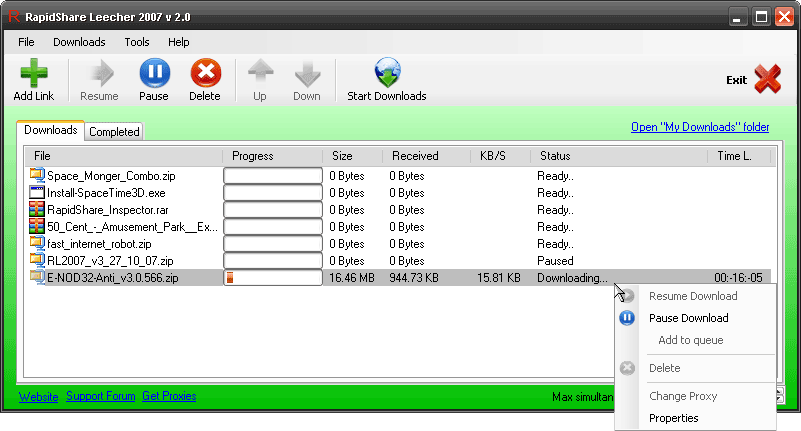Screen dimensions: 801x431
Task: Open the Downloads menu
Action: click(79, 42)
